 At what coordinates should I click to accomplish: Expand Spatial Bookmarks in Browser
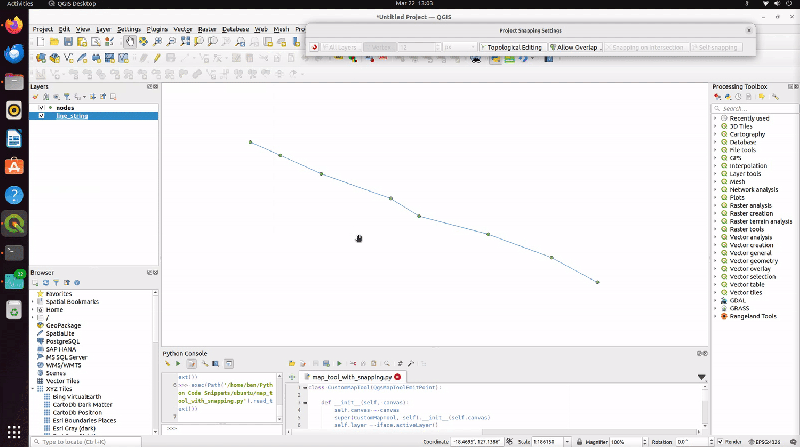[33, 302]
